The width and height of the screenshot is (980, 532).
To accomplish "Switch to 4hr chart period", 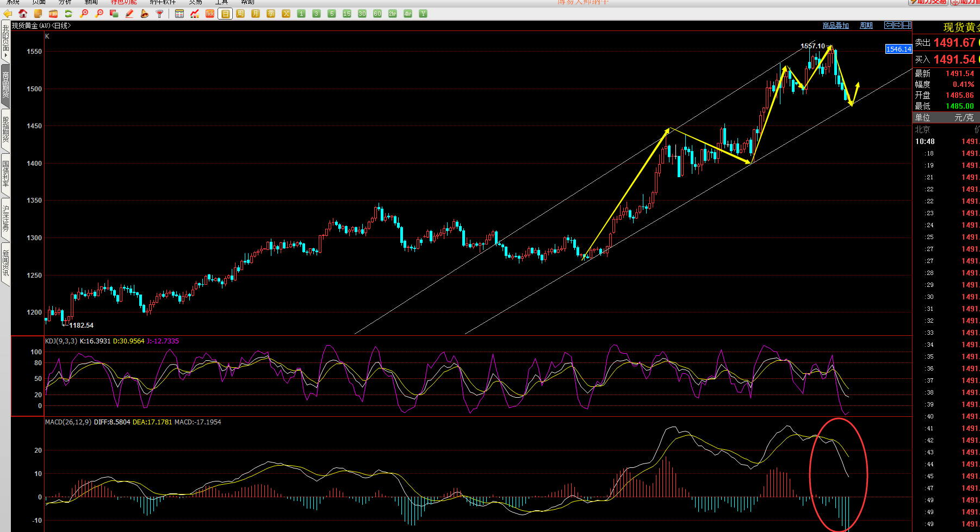I will [408, 14].
